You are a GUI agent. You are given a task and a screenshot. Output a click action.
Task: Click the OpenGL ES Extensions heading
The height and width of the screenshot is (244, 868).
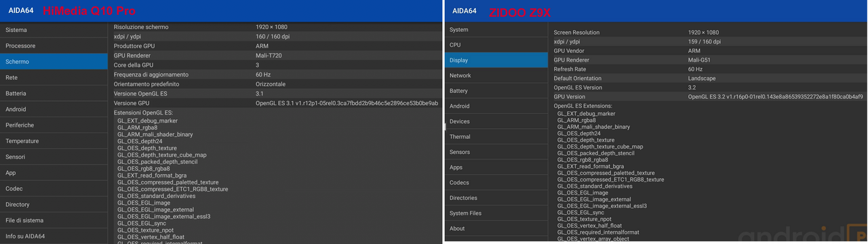(583, 106)
